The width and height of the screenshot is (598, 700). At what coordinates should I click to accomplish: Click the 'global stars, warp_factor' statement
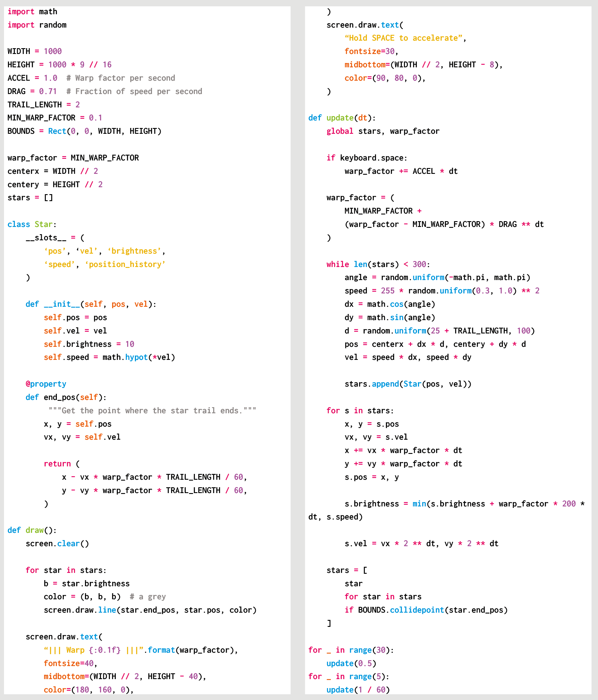pos(383,131)
